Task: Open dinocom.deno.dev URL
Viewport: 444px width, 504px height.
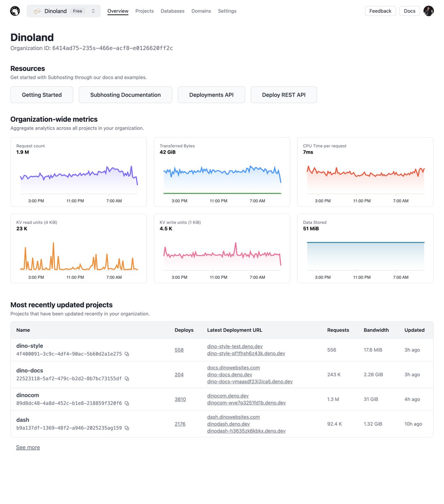Action: tap(228, 396)
